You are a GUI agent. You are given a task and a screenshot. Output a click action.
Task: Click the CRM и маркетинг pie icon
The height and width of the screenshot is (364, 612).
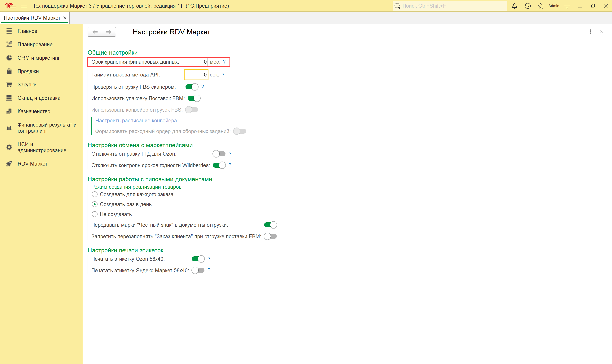pos(9,58)
